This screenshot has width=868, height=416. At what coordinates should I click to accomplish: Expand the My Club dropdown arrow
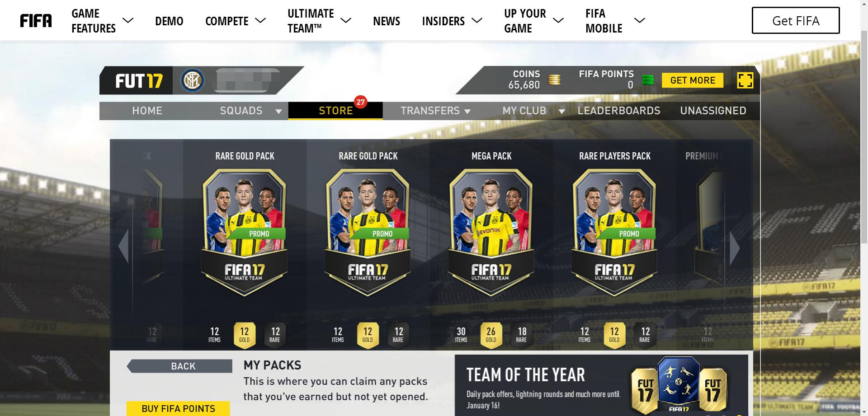tap(561, 112)
